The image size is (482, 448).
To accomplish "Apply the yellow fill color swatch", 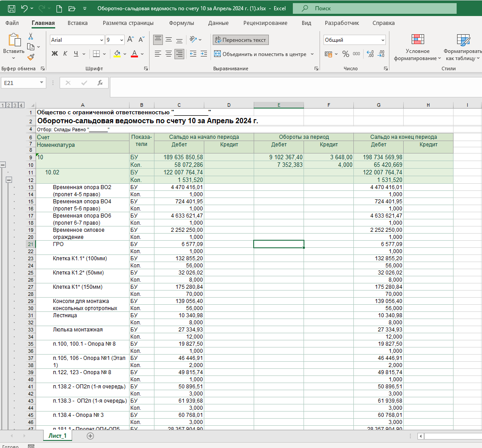I will pyautogui.click(x=117, y=54).
